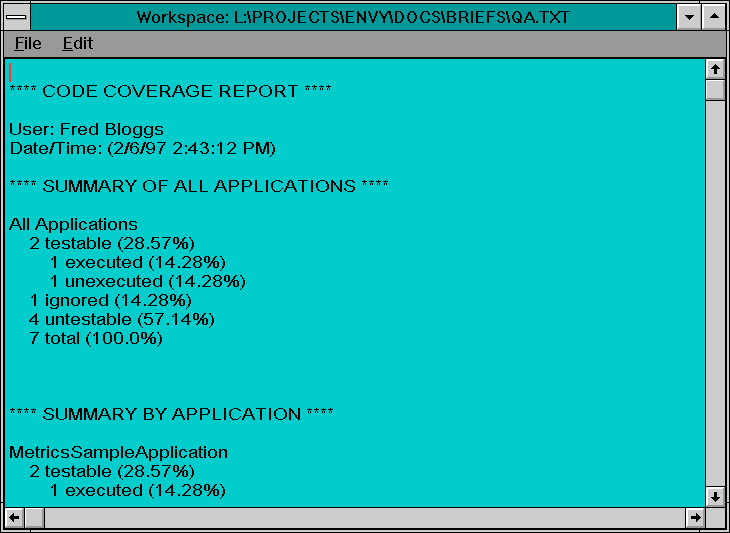This screenshot has height=533, width=730.
Task: Click the vertical scrollbar up arrow
Action: click(x=715, y=69)
